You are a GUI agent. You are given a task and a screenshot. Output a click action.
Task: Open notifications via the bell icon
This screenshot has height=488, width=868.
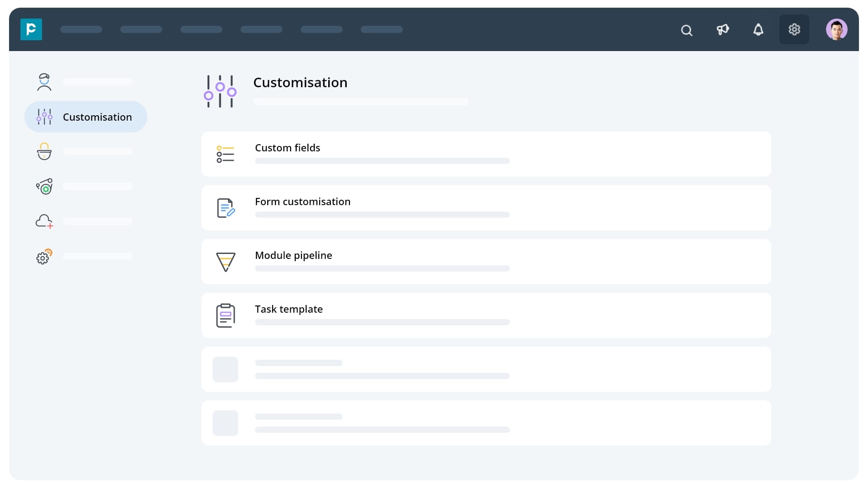(x=758, y=29)
